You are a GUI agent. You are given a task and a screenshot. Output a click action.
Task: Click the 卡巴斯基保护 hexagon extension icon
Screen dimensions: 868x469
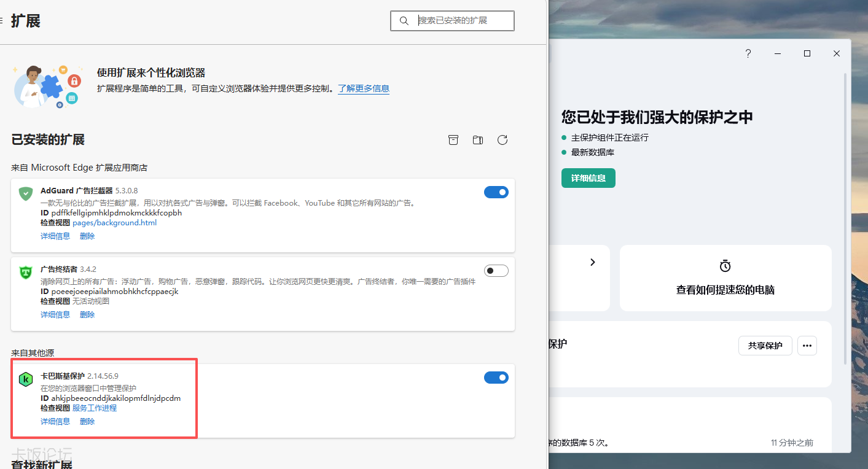click(x=25, y=379)
